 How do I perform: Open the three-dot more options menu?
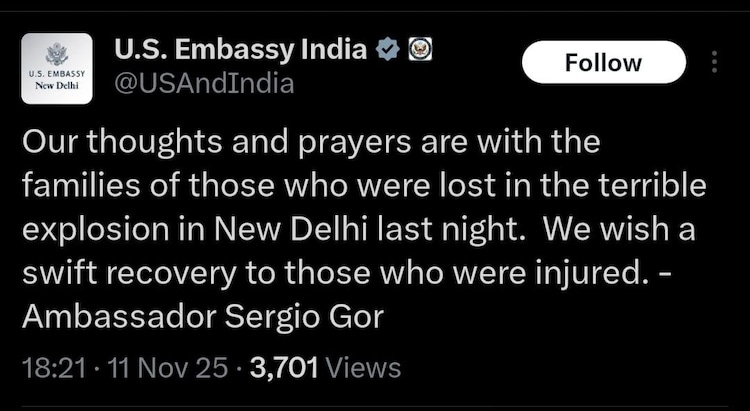714,63
